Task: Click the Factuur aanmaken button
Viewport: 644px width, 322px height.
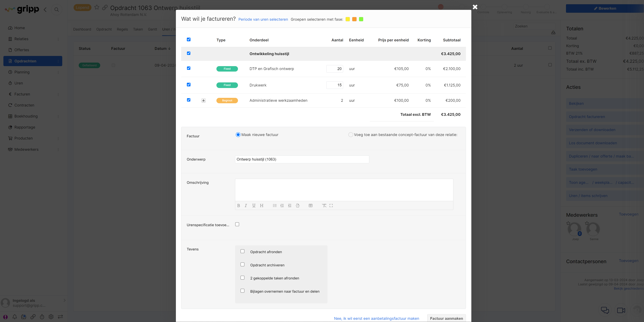Action: click(447, 318)
